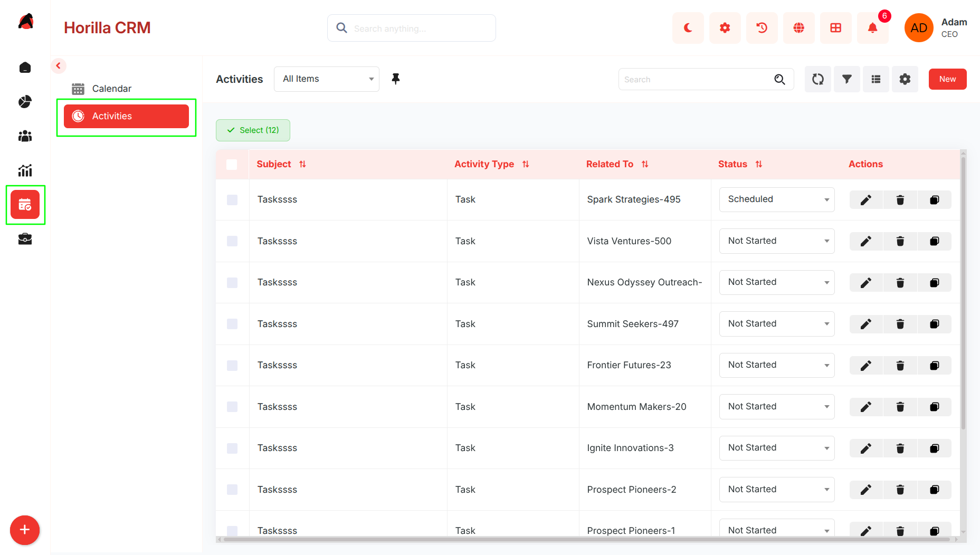Open the grid apps icon in header
Screen dimensions: 980x555
click(x=835, y=28)
